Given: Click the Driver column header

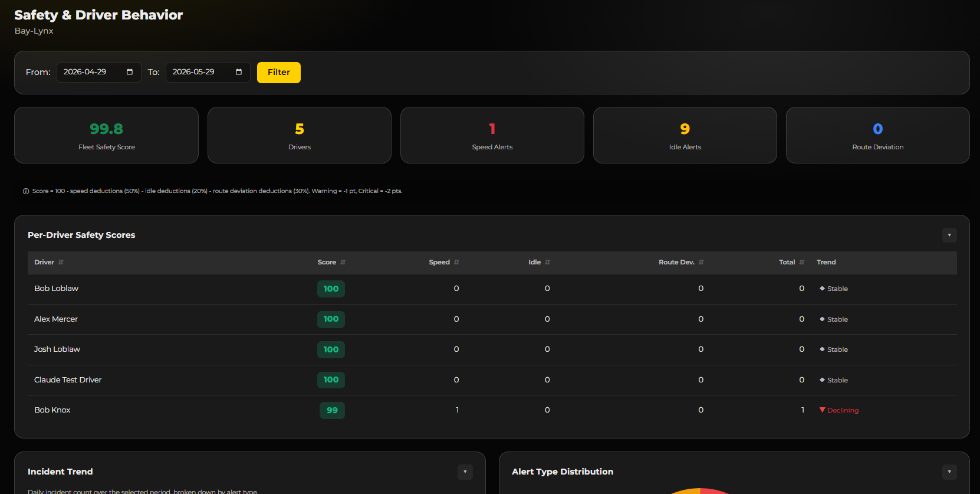Looking at the screenshot, I should coord(44,262).
